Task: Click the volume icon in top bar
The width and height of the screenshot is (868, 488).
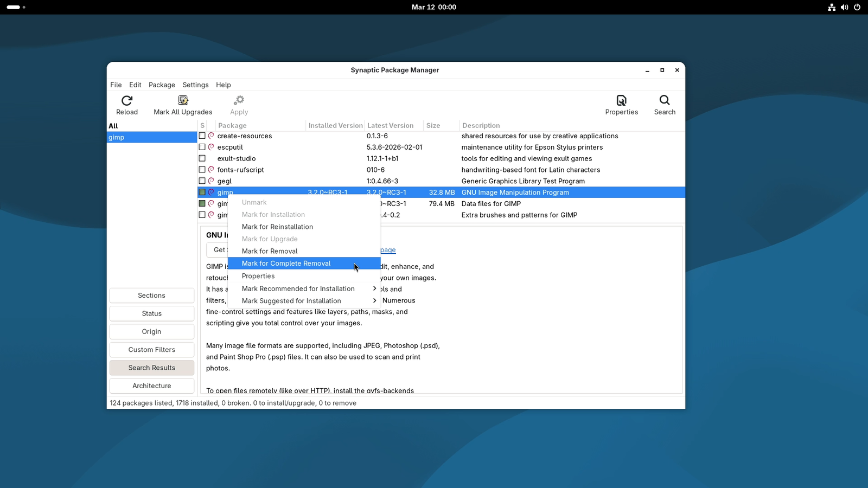Action: (x=844, y=7)
